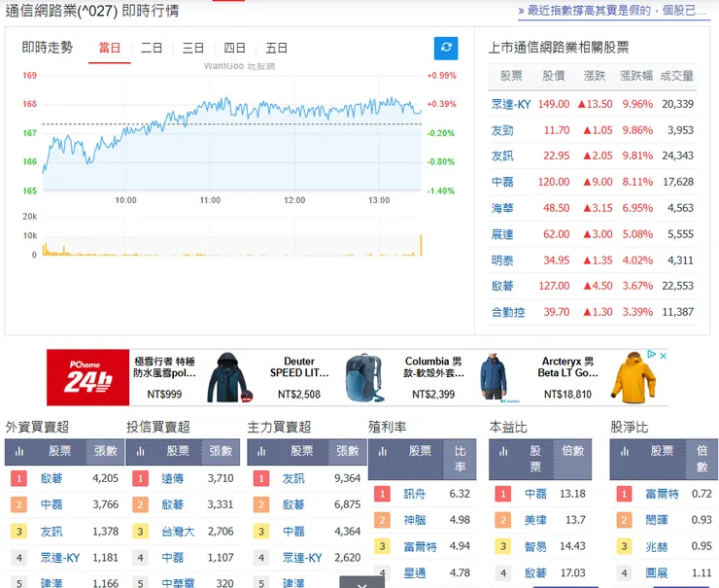Image resolution: width=719 pixels, height=588 pixels.
Task: Click the 13:00 time label on chart axis
Action: point(379,200)
